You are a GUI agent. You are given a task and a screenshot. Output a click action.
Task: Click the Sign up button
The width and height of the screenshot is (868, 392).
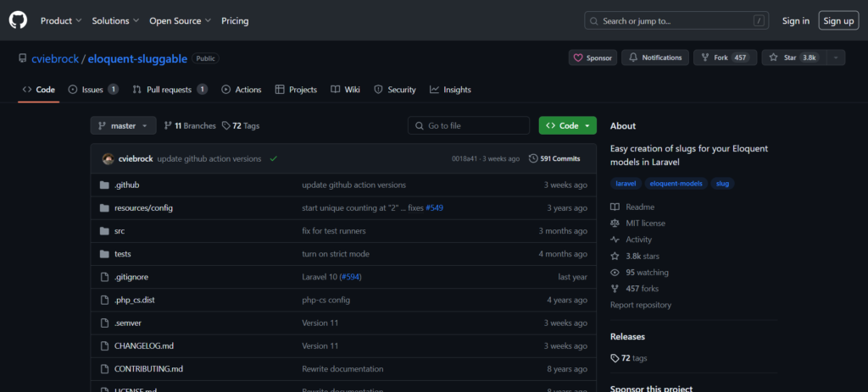tap(838, 20)
